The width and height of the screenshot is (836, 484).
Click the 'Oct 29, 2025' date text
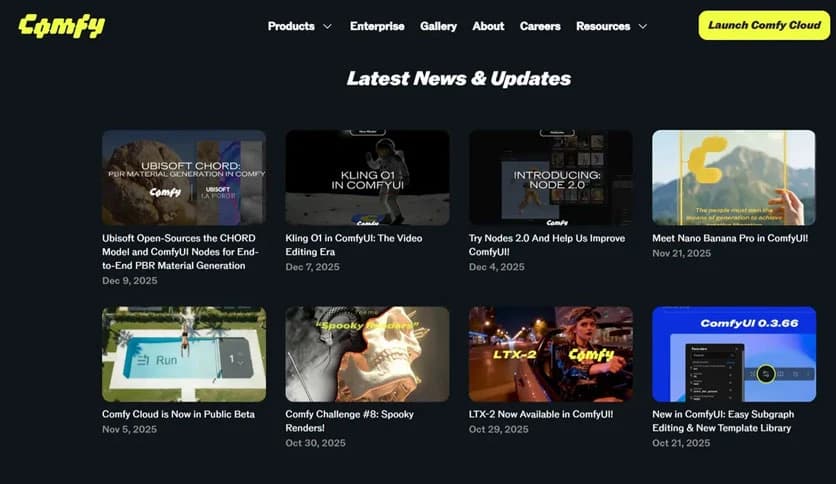click(x=499, y=429)
